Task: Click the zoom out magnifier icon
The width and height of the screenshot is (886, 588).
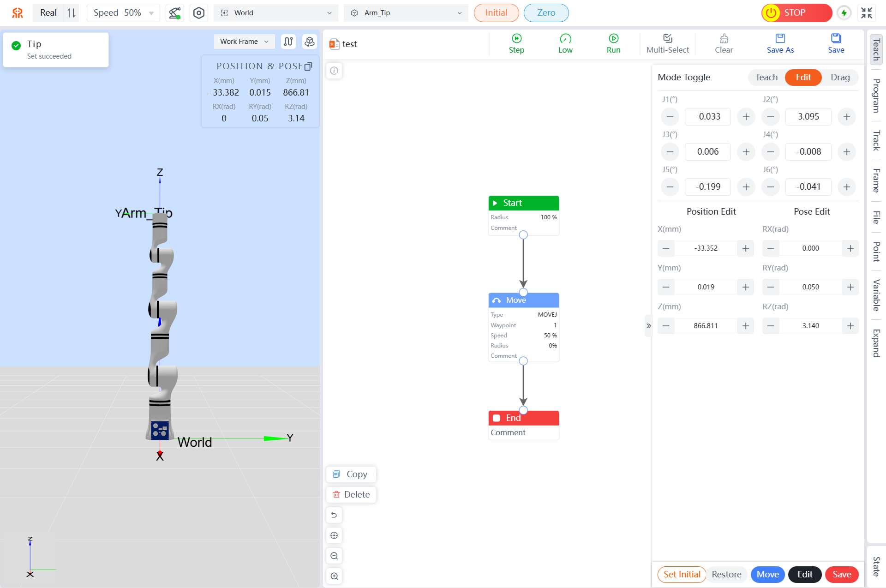Action: click(334, 556)
